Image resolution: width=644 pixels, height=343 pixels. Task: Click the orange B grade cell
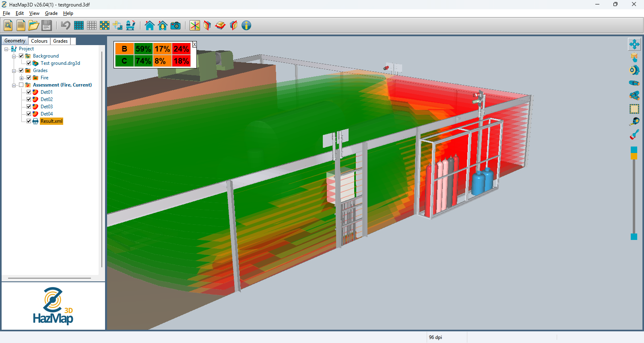pos(124,49)
